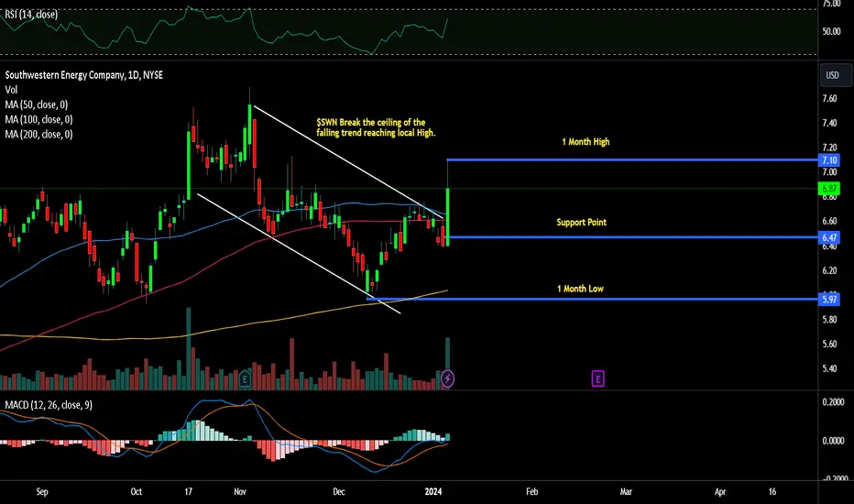This screenshot has height=504, width=854.
Task: Click the 7.60 value on price scale
Action: [x=829, y=99]
